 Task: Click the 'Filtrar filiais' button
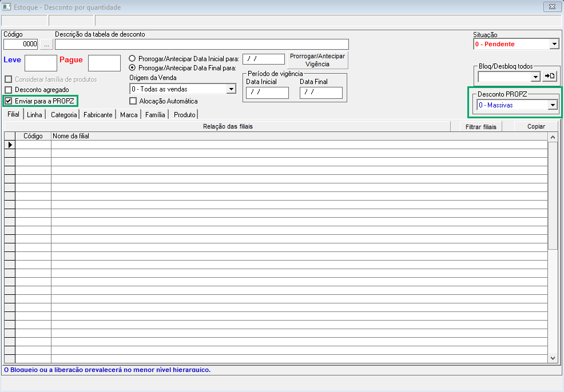pos(481,126)
